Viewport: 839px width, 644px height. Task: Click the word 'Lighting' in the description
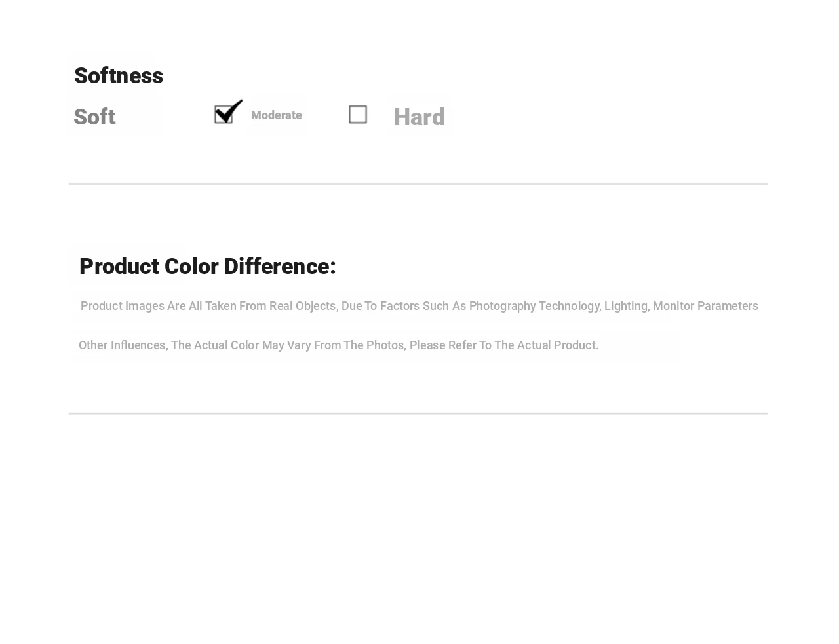625,306
